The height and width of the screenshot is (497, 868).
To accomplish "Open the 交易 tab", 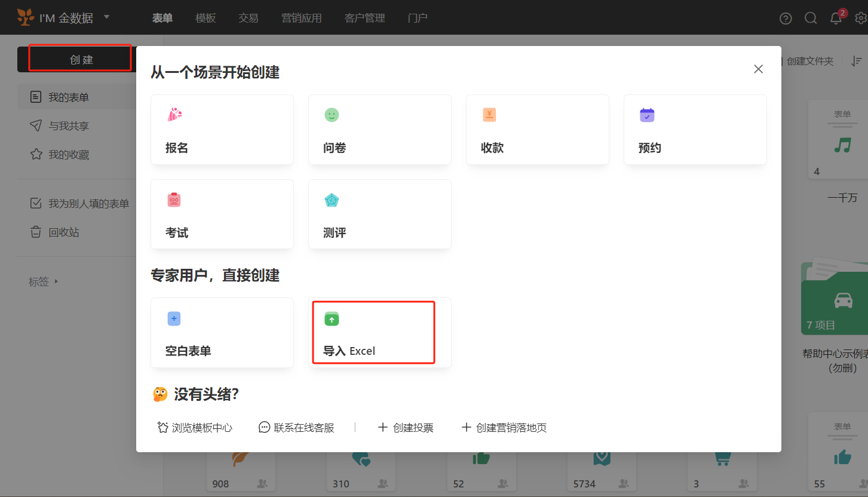I will 249,18.
